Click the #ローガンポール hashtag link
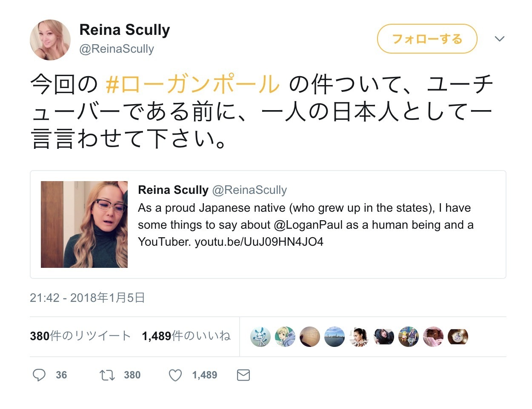 tap(192, 84)
